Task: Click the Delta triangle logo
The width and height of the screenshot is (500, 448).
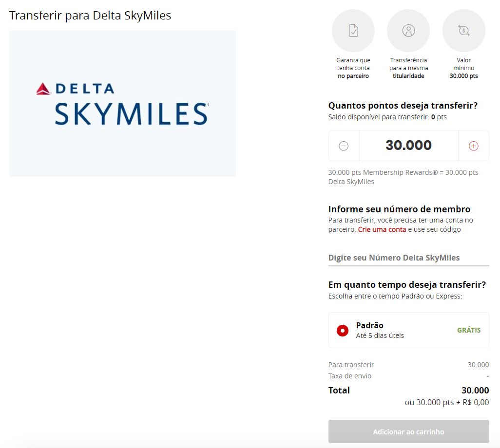Action: point(43,89)
